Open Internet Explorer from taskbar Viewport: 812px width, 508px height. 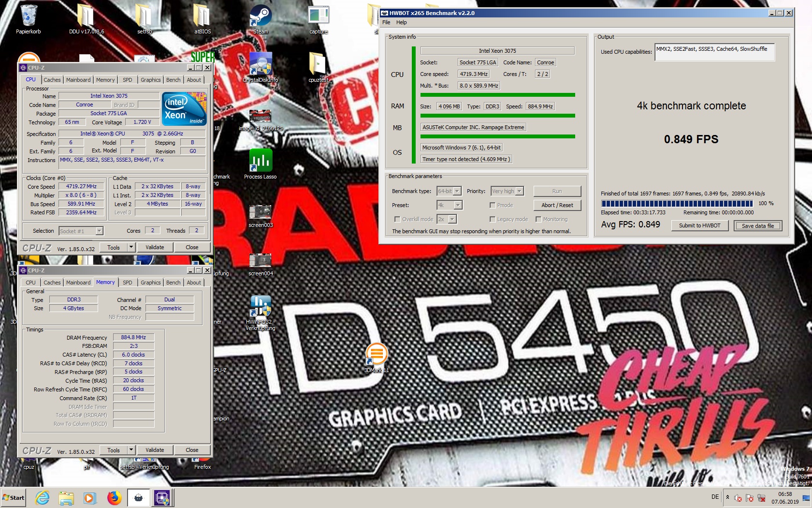[43, 498]
